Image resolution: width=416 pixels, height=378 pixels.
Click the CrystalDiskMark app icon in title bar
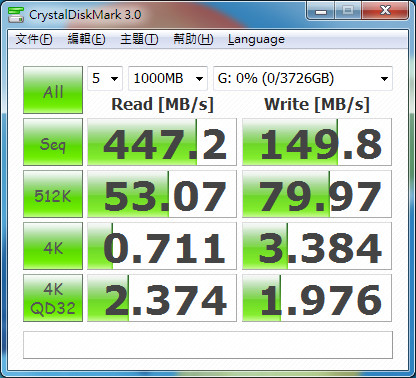(15, 15)
